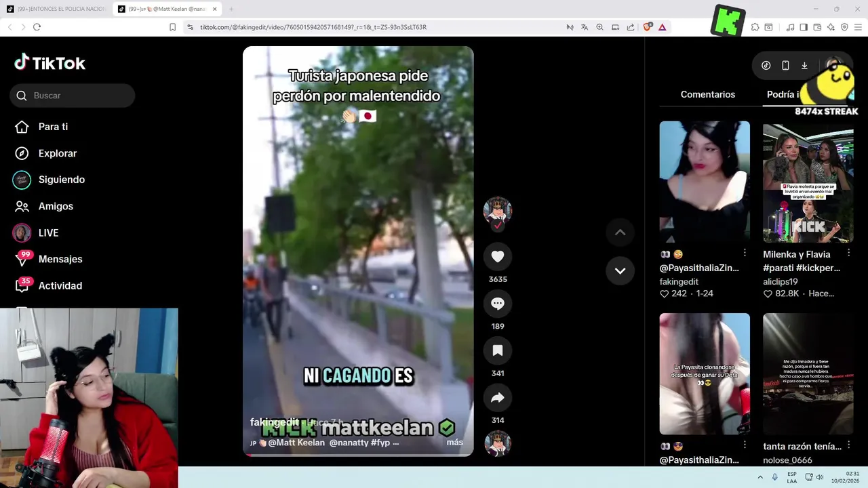Click the Brave Shields lion icon

click(647, 27)
